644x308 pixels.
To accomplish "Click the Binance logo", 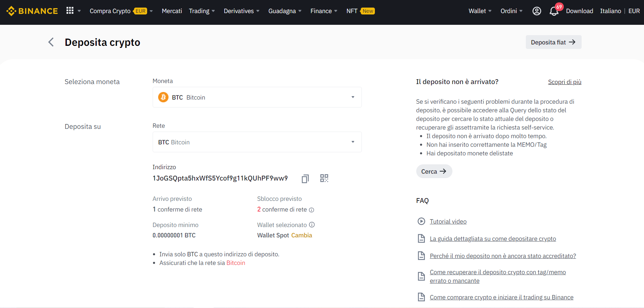I will [x=32, y=11].
